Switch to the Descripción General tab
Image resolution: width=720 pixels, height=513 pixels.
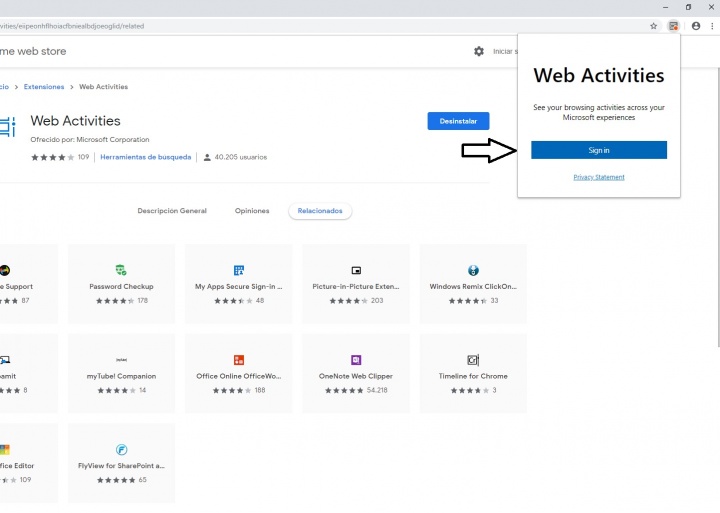172,211
